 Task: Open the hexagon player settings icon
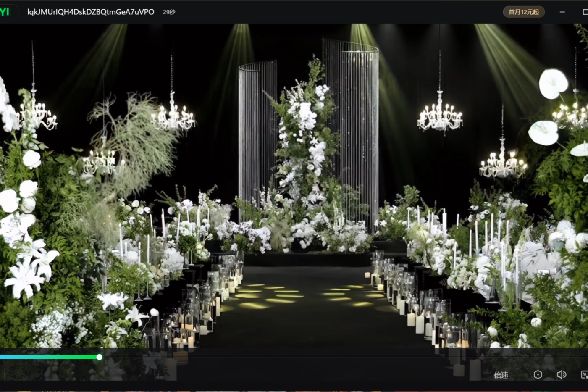[x=538, y=374]
